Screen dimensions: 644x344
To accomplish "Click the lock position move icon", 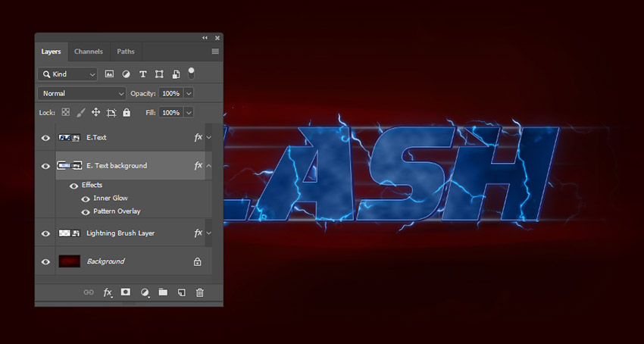I will tap(96, 112).
